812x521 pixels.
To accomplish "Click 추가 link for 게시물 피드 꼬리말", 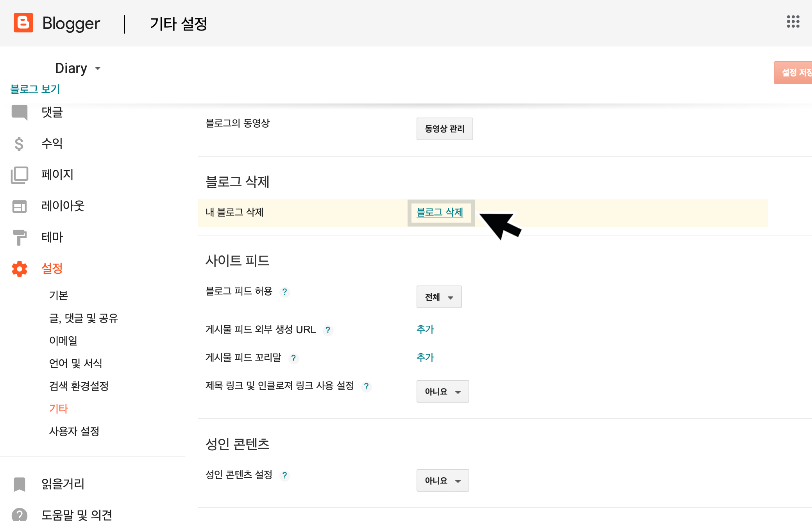I will 425,358.
